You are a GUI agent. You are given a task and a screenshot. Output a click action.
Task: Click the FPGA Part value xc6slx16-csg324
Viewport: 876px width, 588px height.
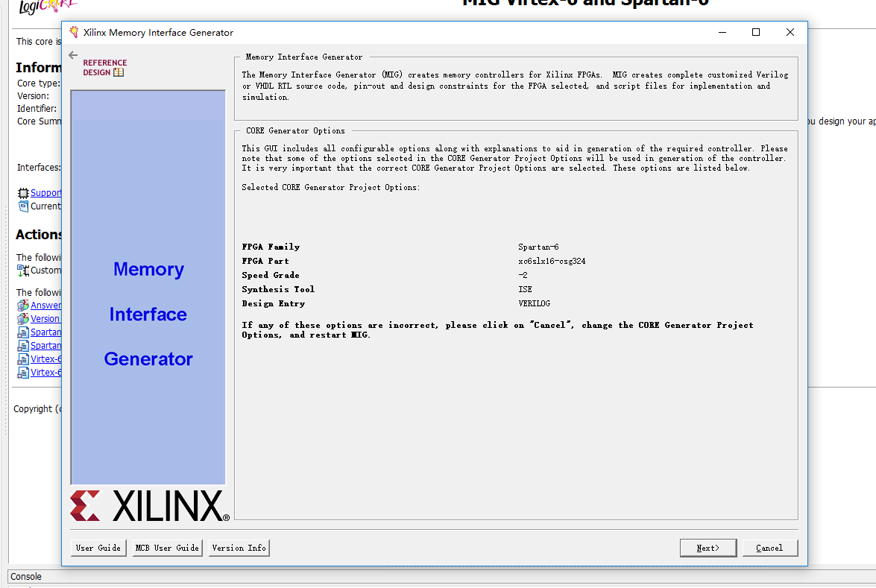click(x=552, y=261)
